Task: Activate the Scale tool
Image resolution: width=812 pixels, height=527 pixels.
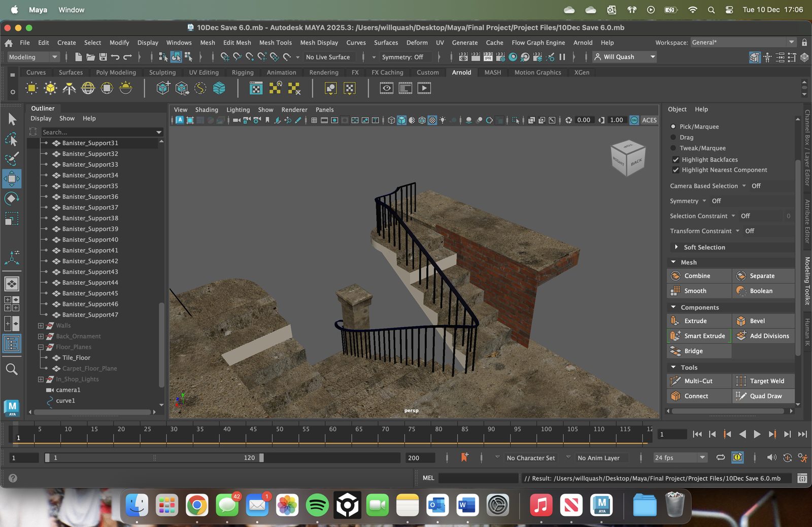Action: (12, 218)
